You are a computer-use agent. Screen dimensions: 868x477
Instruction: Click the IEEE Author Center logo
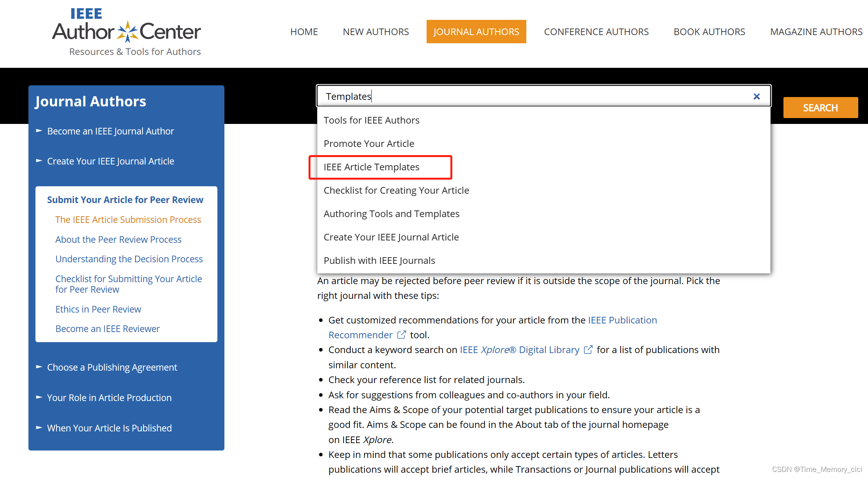(127, 32)
